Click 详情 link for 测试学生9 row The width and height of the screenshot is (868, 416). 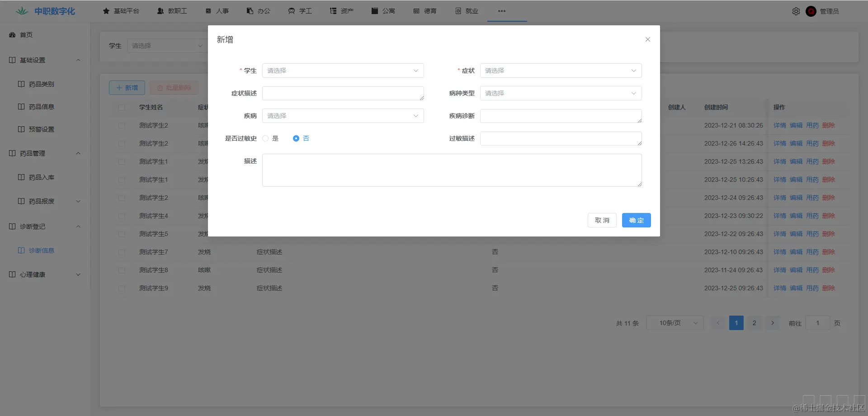pos(780,288)
